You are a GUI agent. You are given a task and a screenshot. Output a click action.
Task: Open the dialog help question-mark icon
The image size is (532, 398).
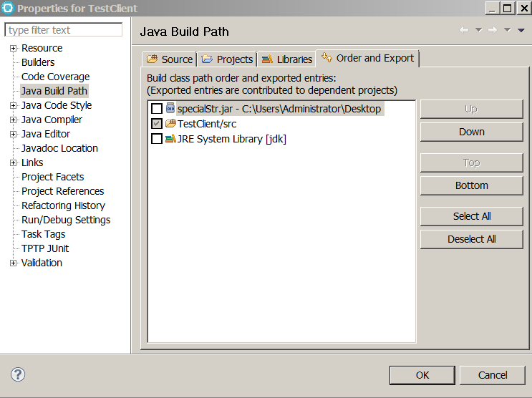pos(18,374)
